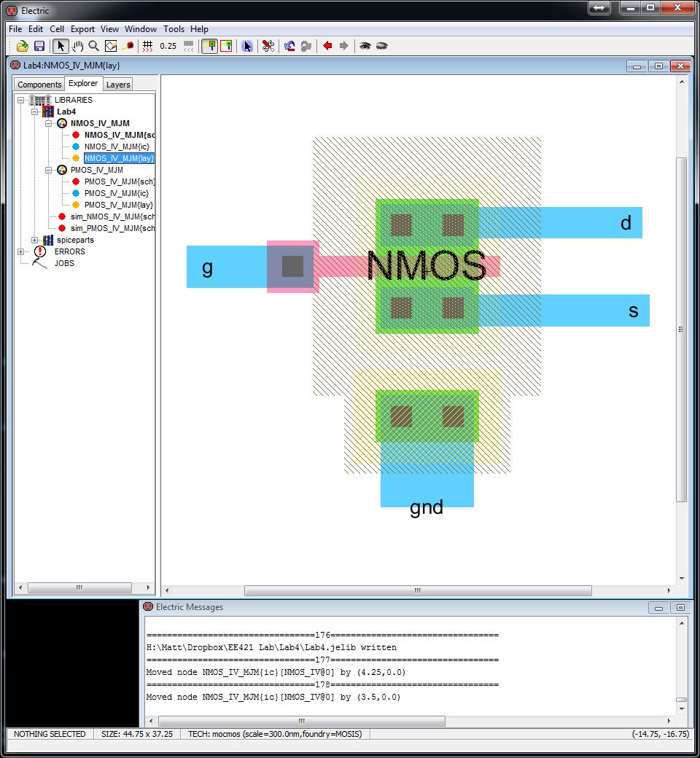
Task: Switch to the Components tab
Action: [39, 84]
